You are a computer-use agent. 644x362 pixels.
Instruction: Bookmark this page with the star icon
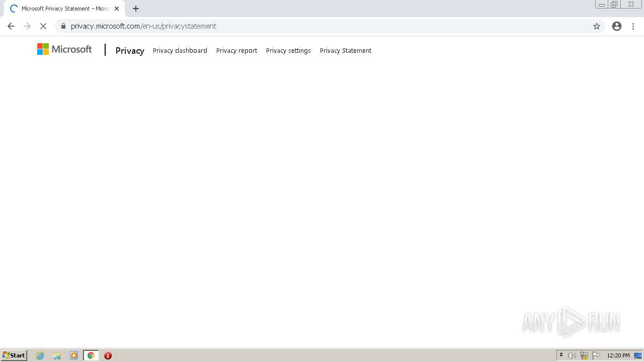click(x=597, y=26)
